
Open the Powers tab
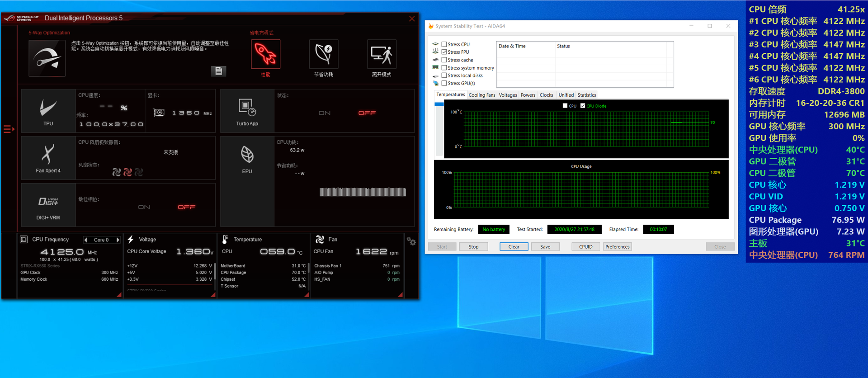pos(528,95)
